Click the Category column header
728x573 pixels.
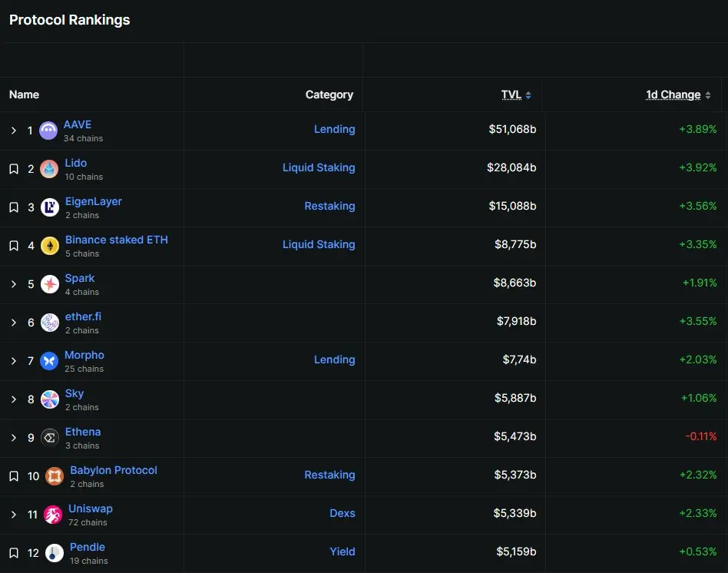pos(329,94)
